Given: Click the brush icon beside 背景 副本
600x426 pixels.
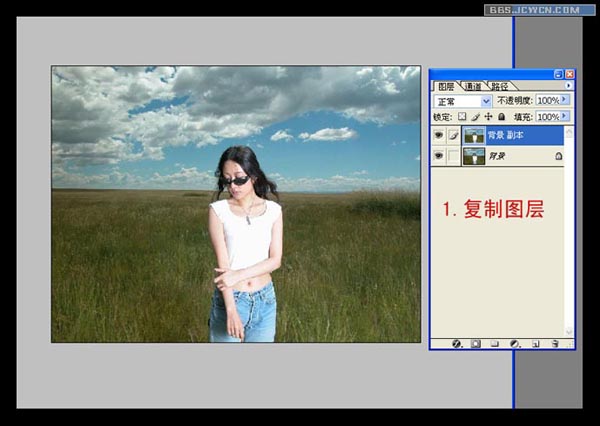Looking at the screenshot, I should click(x=453, y=136).
